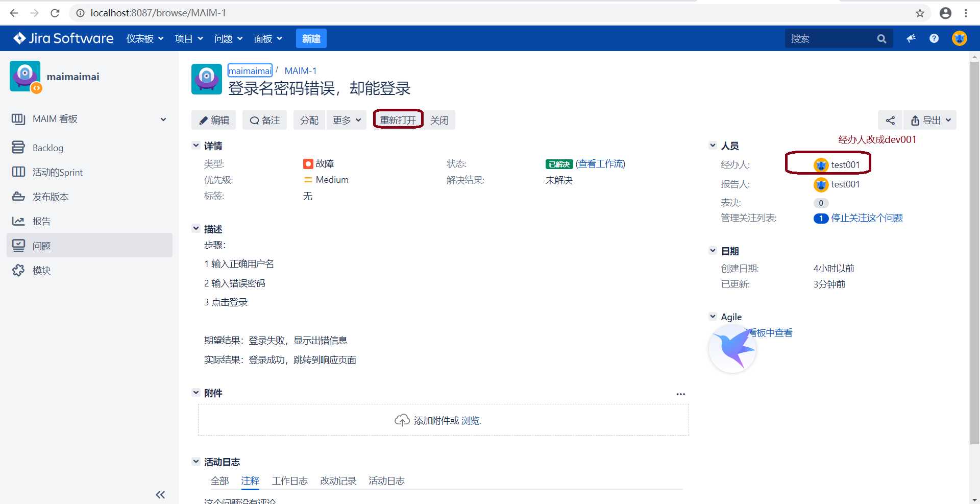Click the vertical page scrollbar
This screenshot has width=980, height=504.
point(974,253)
